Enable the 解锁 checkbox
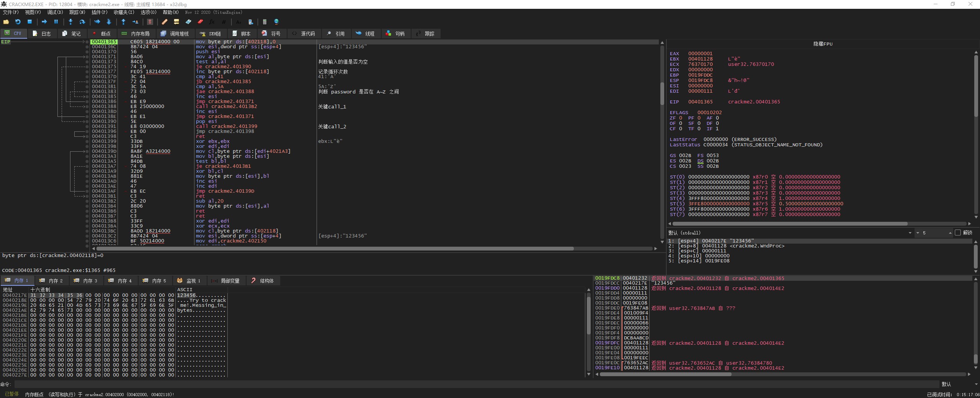The image size is (980, 398). [957, 233]
